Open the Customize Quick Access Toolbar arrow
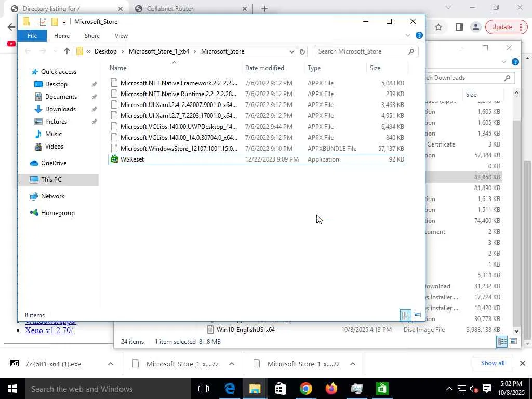The width and height of the screenshot is (532, 399). 64,22
